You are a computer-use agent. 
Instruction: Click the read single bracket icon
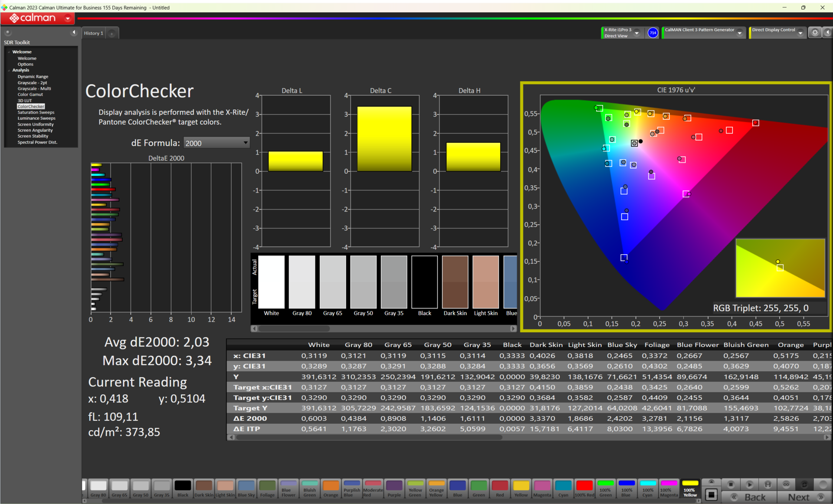point(767,484)
